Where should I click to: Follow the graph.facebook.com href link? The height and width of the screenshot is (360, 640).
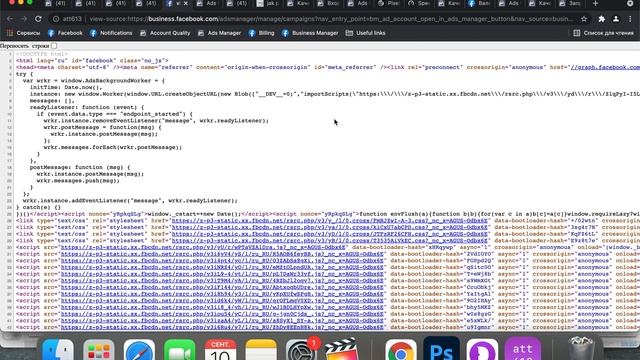click(605, 67)
